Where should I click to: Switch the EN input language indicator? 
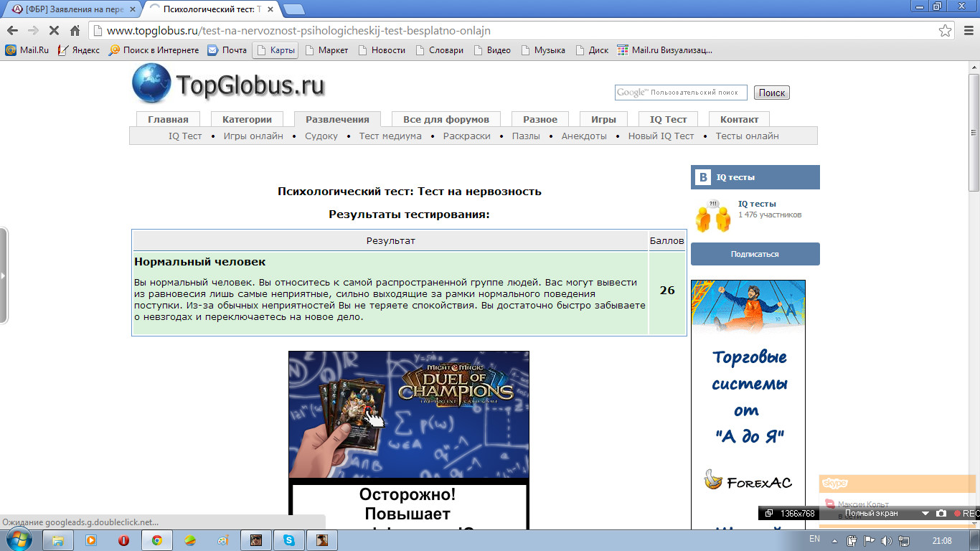tap(814, 539)
